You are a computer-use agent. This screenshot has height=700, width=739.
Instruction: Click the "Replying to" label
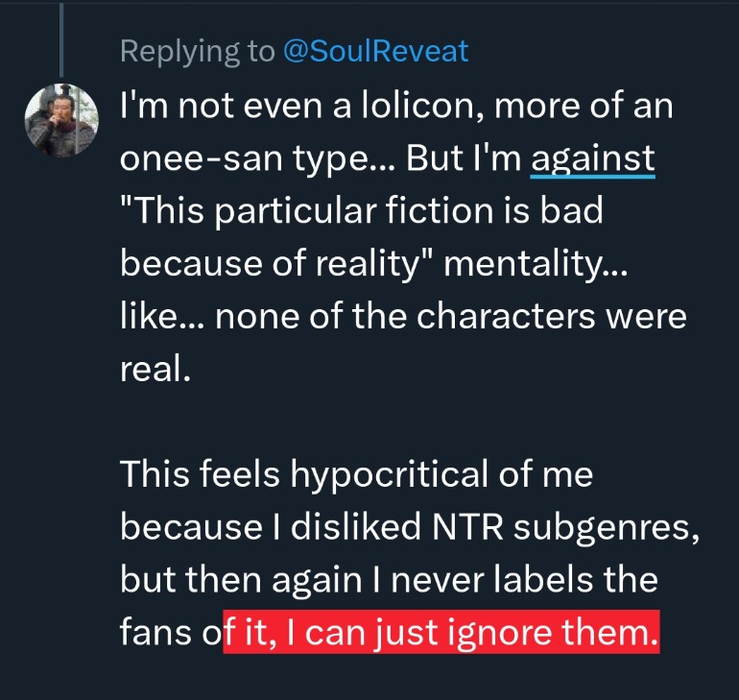click(197, 51)
